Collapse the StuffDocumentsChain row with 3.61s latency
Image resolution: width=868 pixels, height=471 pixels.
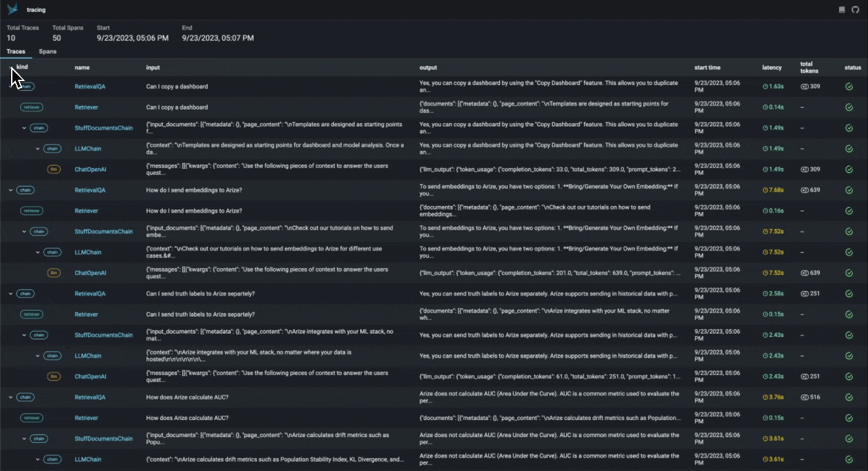[24, 439]
